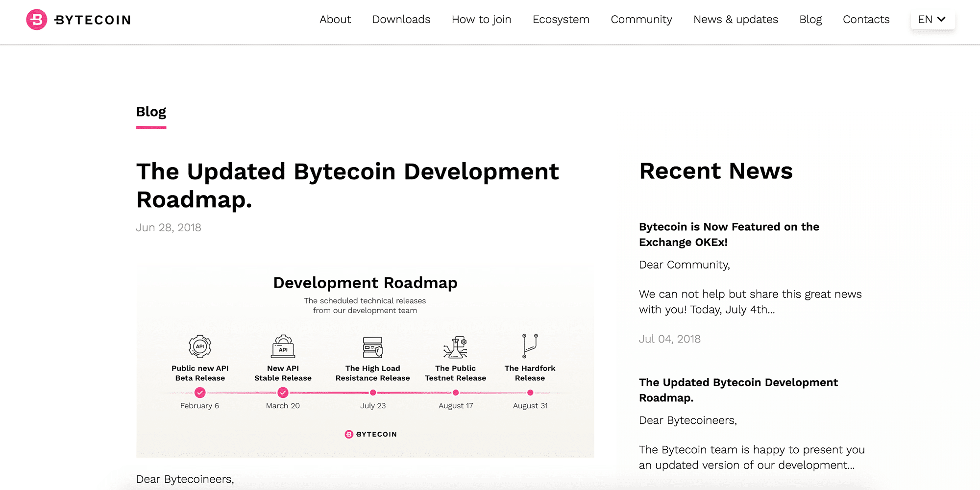This screenshot has height=490, width=980.
Task: Click the August 31 timeline dot
Action: (530, 392)
